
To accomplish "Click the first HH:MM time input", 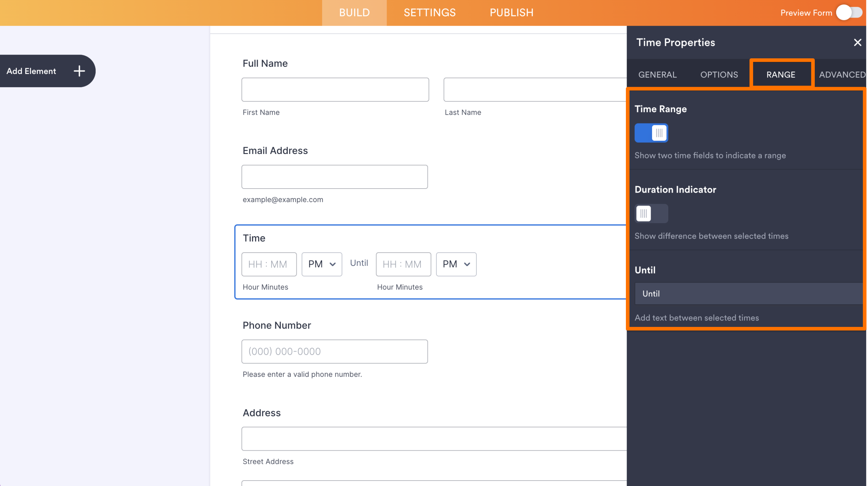I will [x=269, y=264].
